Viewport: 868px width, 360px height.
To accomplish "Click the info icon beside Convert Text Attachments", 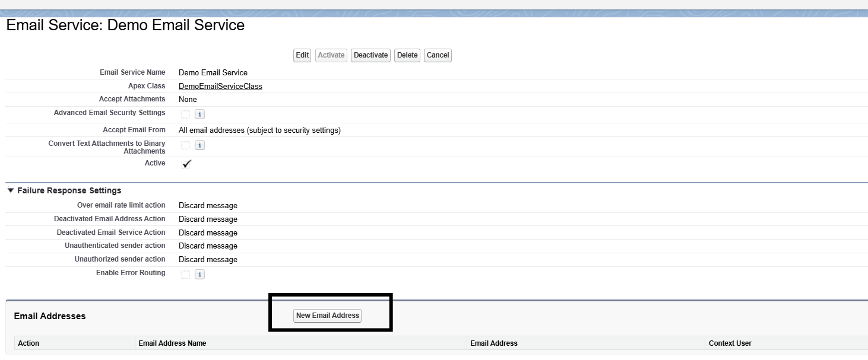I will pos(199,145).
